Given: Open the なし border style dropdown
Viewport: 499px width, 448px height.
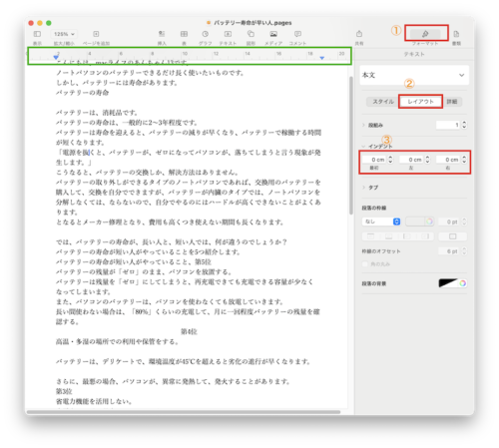Looking at the screenshot, I should point(381,222).
